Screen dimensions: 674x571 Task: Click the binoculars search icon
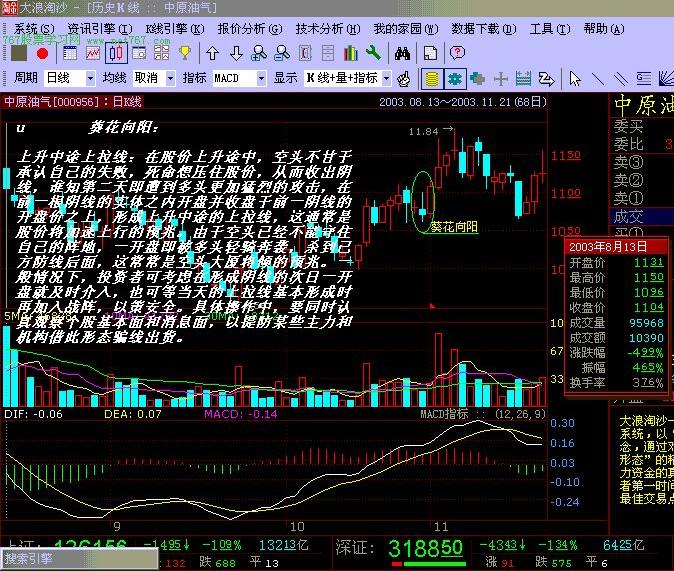coord(402,53)
